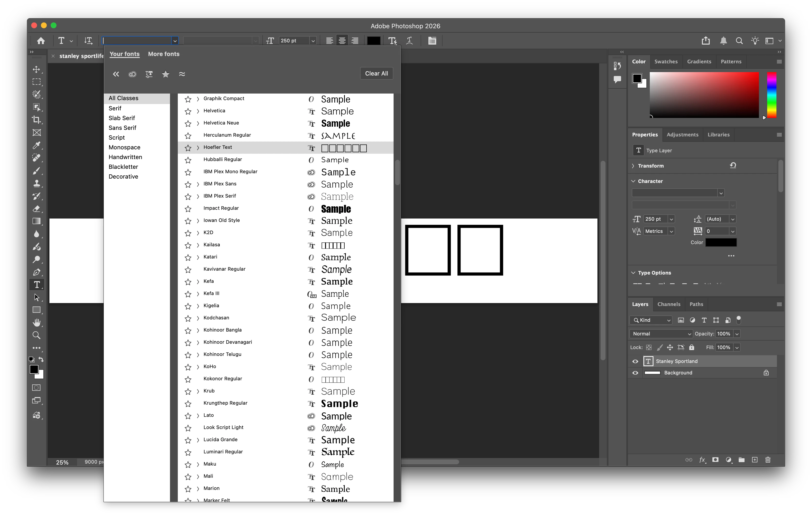Show similar fonts filter icon
The width and height of the screenshot is (812, 515).
[182, 74]
